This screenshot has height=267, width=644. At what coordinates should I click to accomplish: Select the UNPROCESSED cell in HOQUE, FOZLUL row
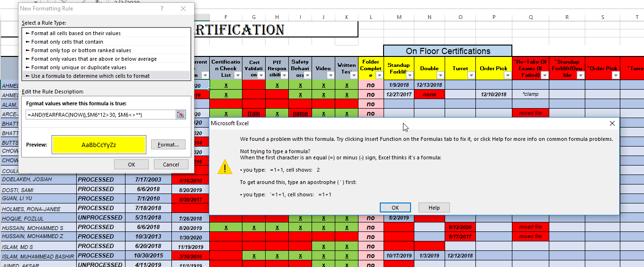[100, 218]
